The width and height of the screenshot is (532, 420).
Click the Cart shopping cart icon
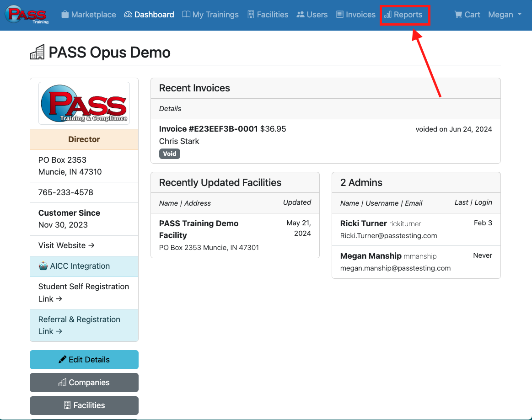458,15
